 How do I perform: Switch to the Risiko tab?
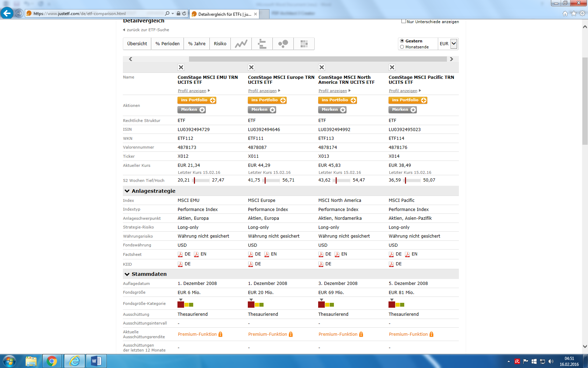[x=220, y=44]
